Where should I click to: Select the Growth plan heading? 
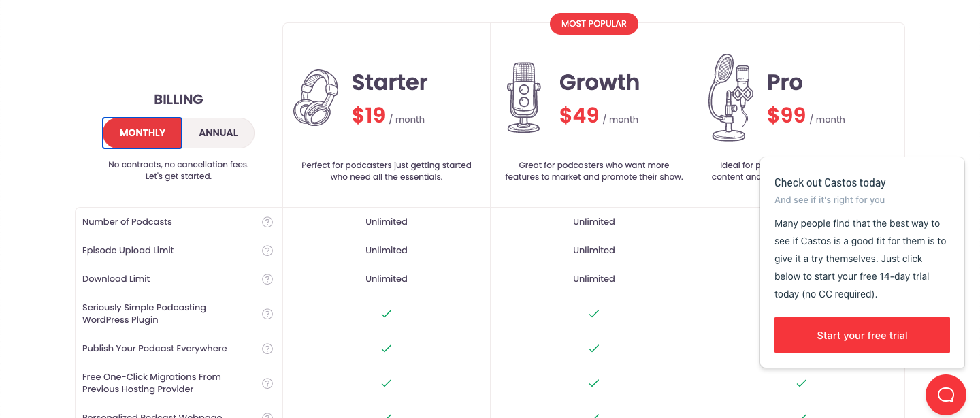(x=600, y=82)
